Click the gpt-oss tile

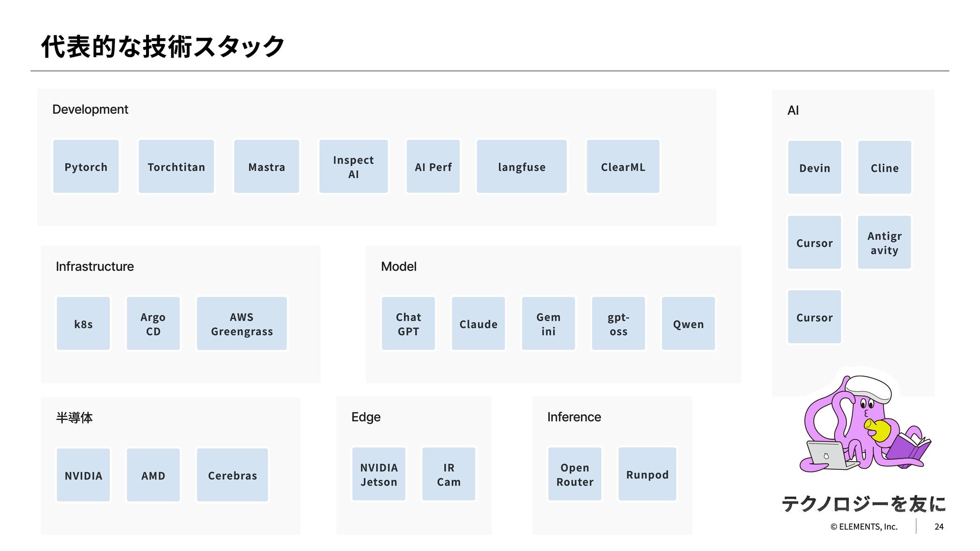tap(618, 324)
